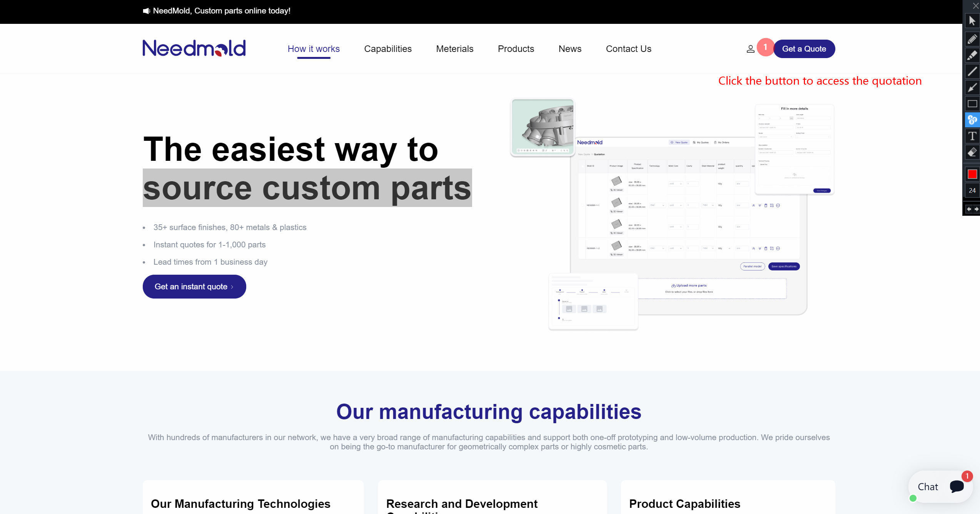Click the megaphone announcement icon
This screenshot has width=980, height=514.
(146, 11)
